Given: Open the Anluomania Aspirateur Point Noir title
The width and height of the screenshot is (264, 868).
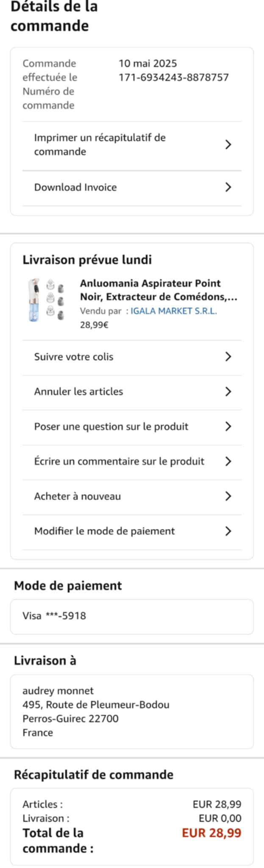Looking at the screenshot, I should tap(158, 290).
